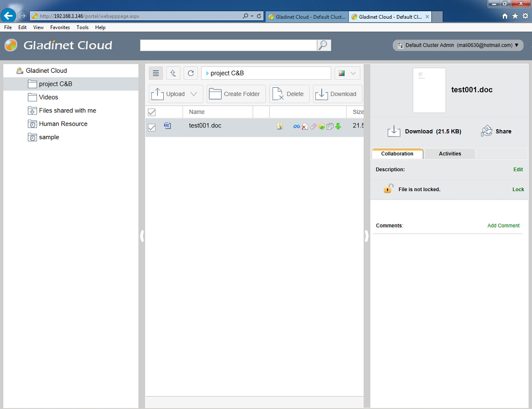Open browser Favorites star icon

click(x=515, y=16)
